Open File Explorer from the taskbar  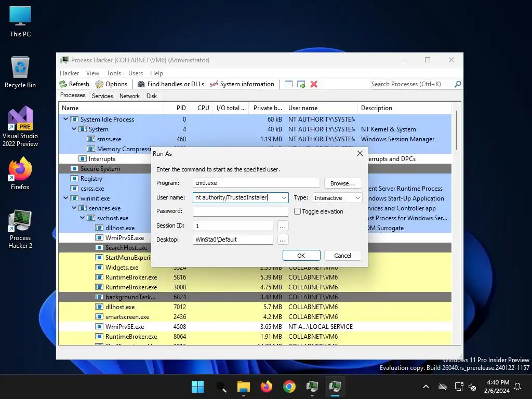244,387
